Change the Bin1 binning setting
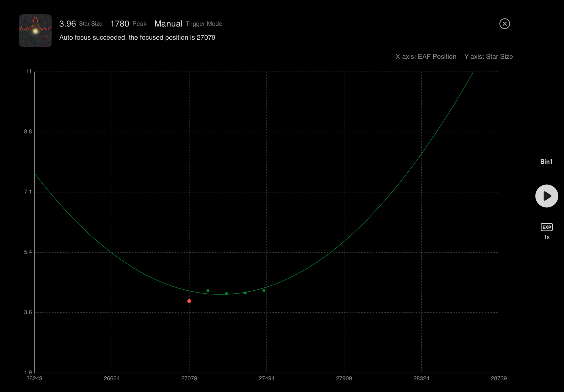This screenshot has height=392, width=564. click(x=546, y=162)
